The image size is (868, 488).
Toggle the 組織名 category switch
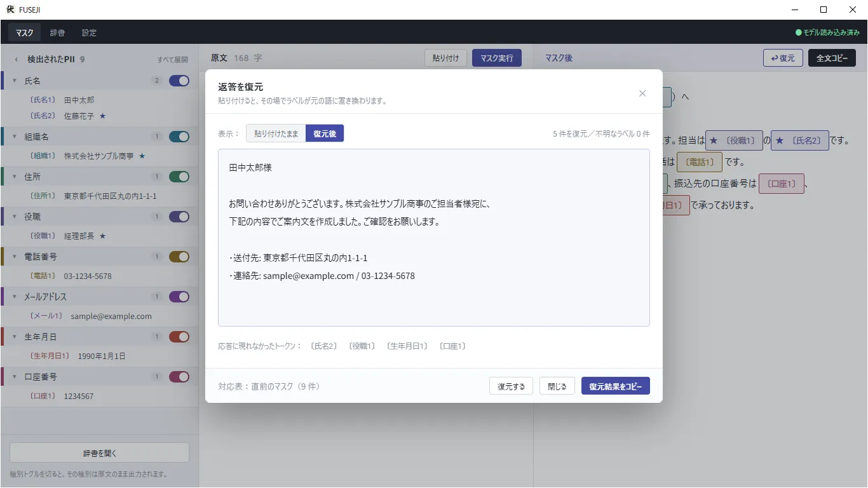point(179,137)
